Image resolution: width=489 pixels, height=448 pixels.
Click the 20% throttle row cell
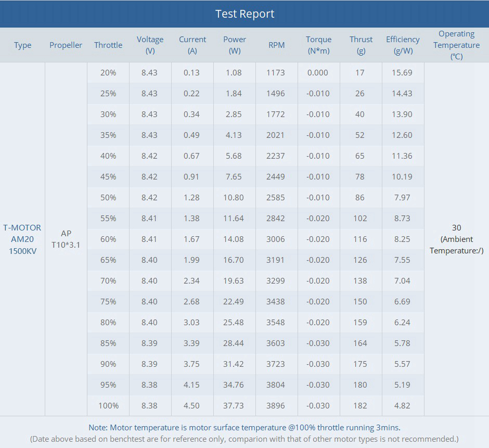[x=108, y=73]
